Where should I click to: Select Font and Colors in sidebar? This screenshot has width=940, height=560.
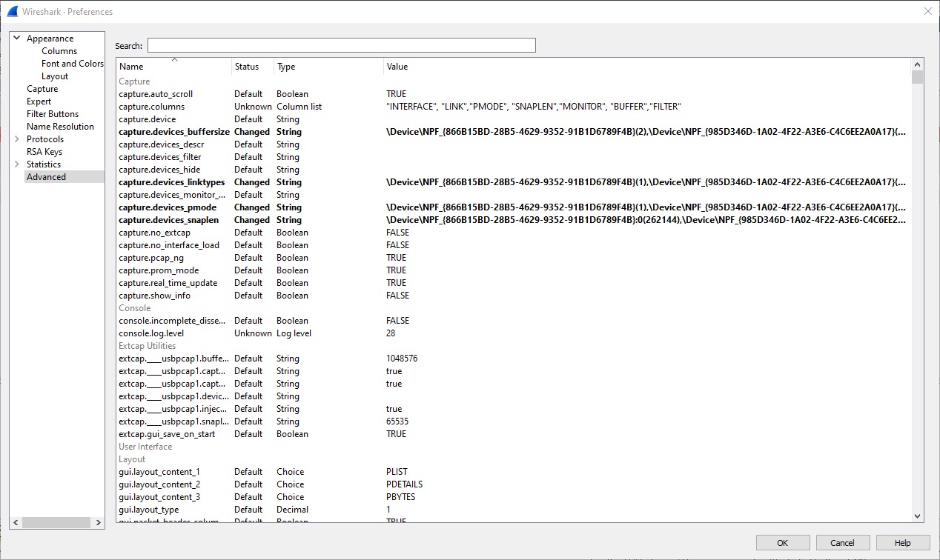pyautogui.click(x=72, y=64)
